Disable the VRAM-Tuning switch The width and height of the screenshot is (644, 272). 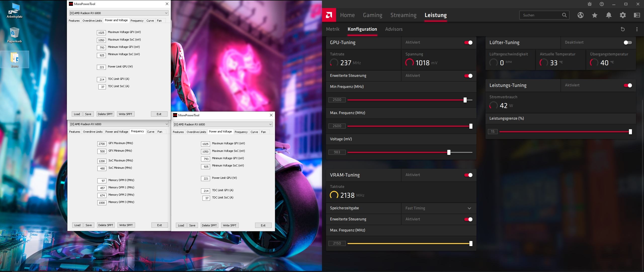coord(468,175)
